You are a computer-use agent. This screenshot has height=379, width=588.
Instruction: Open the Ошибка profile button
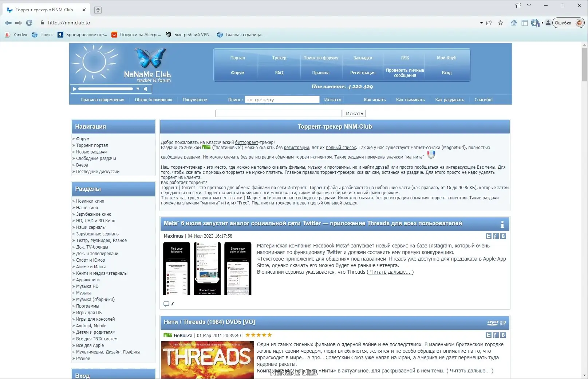(x=568, y=23)
